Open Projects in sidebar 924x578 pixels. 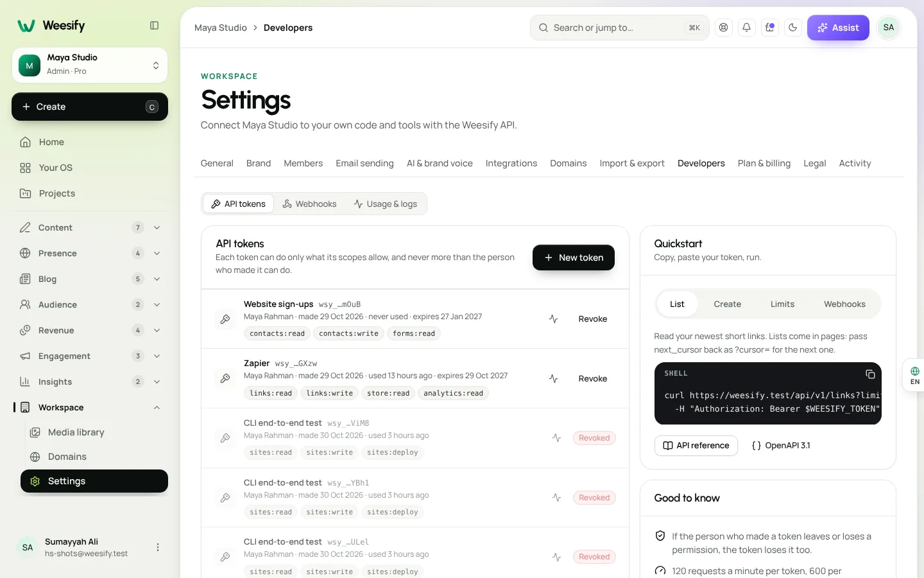tap(90, 193)
